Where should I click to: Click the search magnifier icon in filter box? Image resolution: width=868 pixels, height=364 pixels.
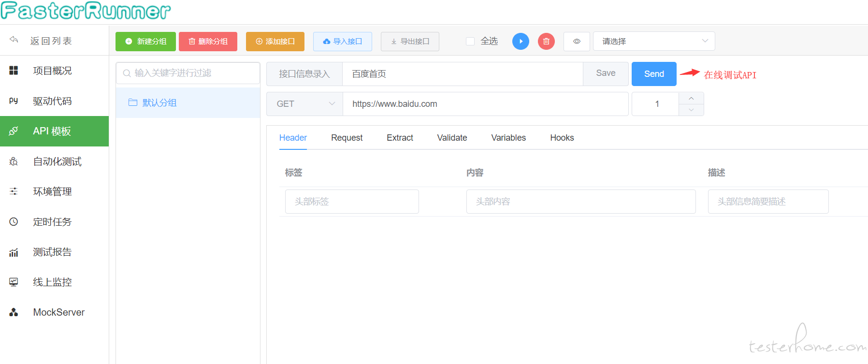pyautogui.click(x=127, y=73)
